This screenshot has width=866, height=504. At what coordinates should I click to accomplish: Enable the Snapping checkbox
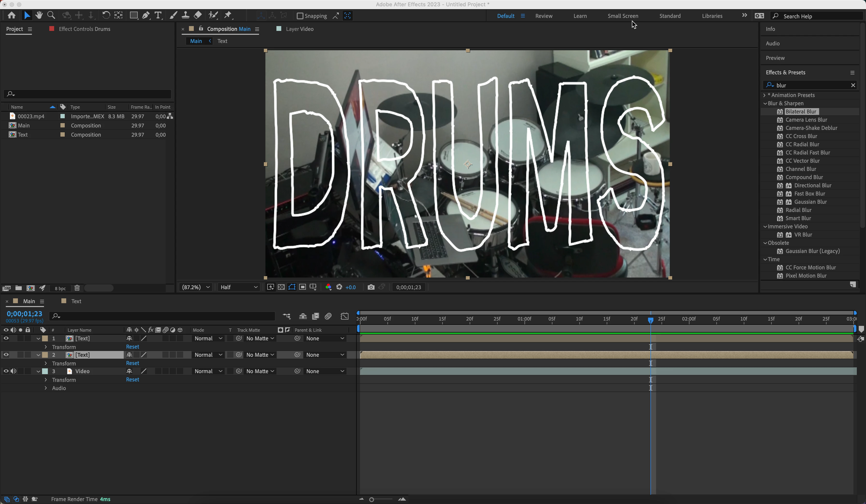pos(300,16)
